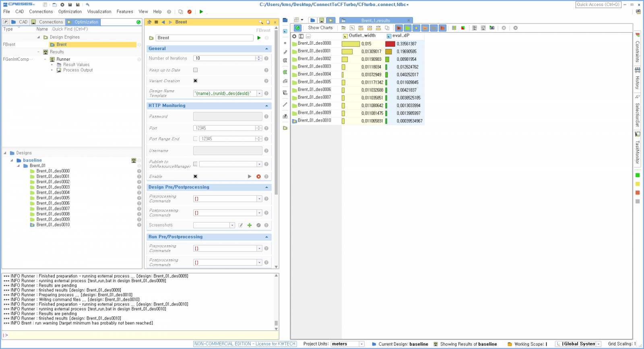Click green plus icon in Screenshots row

pyautogui.click(x=250, y=225)
